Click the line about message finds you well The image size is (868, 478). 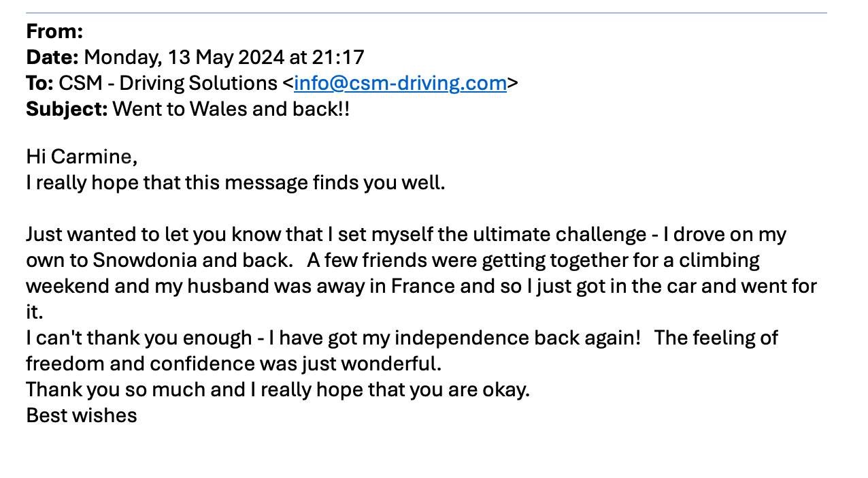click(x=235, y=182)
